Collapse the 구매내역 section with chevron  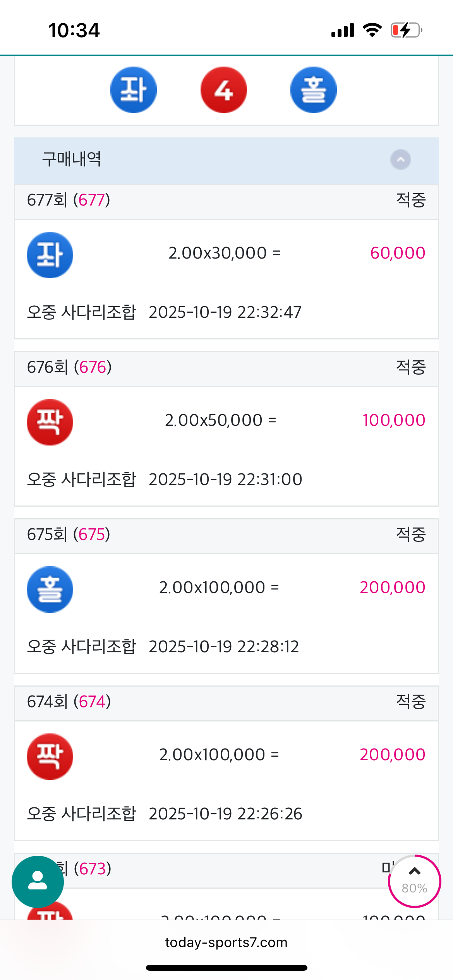coord(400,159)
